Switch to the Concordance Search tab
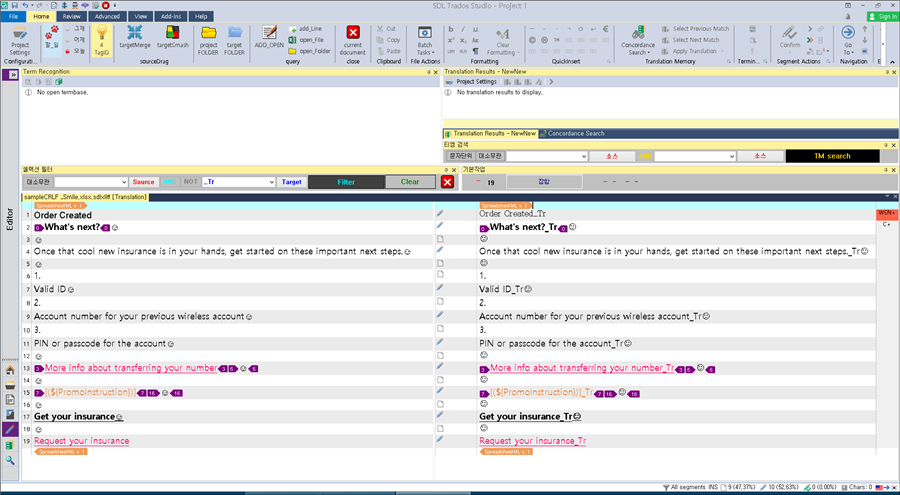 coord(572,133)
